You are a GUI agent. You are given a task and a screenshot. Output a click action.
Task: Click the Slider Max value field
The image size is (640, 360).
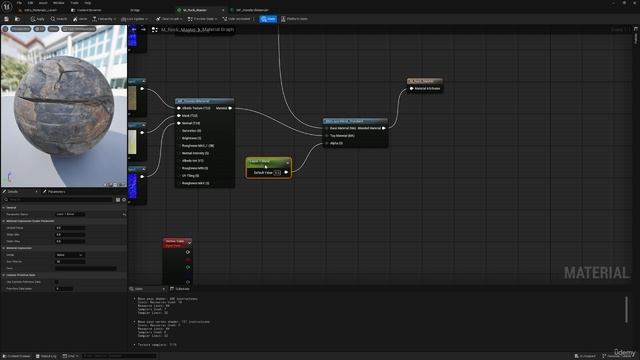[x=70, y=241]
